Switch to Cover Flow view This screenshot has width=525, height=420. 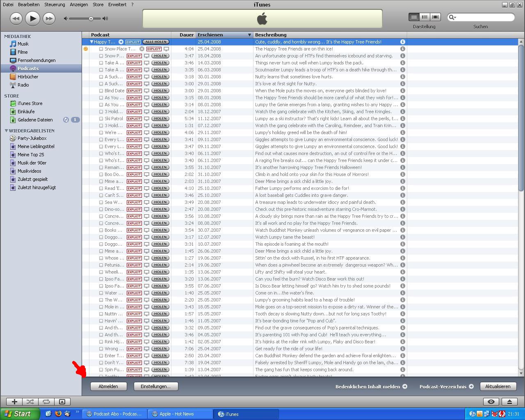[x=435, y=17]
